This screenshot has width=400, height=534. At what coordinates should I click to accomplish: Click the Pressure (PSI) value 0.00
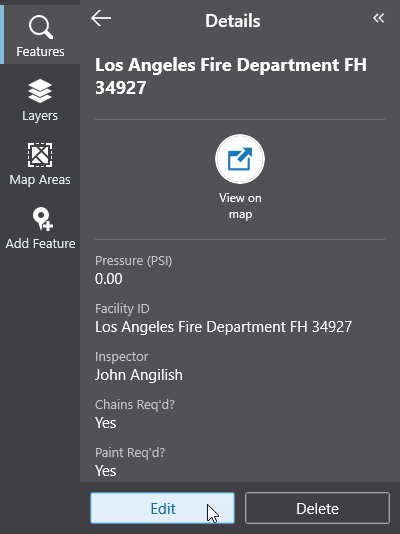(x=109, y=279)
